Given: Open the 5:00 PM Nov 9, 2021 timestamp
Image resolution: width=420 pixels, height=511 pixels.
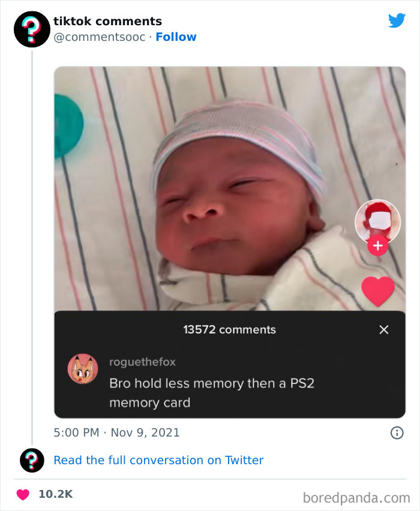Looking at the screenshot, I should [x=116, y=432].
